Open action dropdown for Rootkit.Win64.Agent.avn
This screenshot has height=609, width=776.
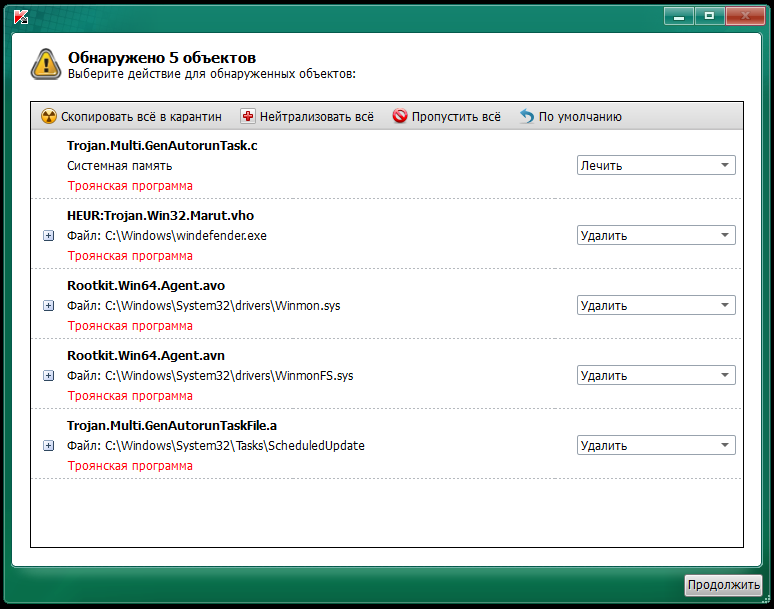tap(656, 376)
